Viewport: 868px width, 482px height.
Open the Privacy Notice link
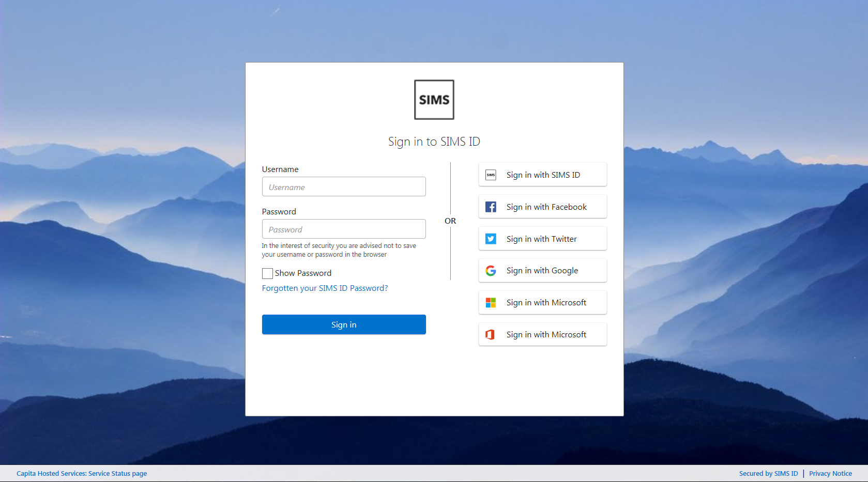830,473
